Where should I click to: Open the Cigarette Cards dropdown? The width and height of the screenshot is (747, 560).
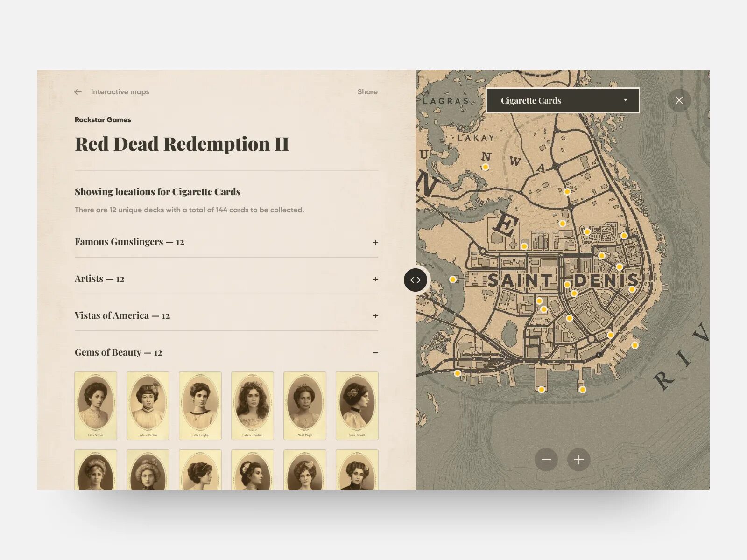tap(563, 100)
